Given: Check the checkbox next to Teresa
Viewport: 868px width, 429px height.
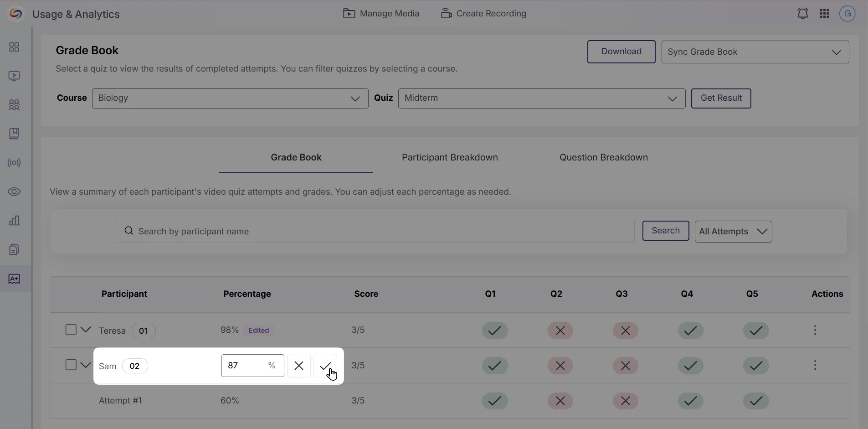Looking at the screenshot, I should click(x=71, y=329).
